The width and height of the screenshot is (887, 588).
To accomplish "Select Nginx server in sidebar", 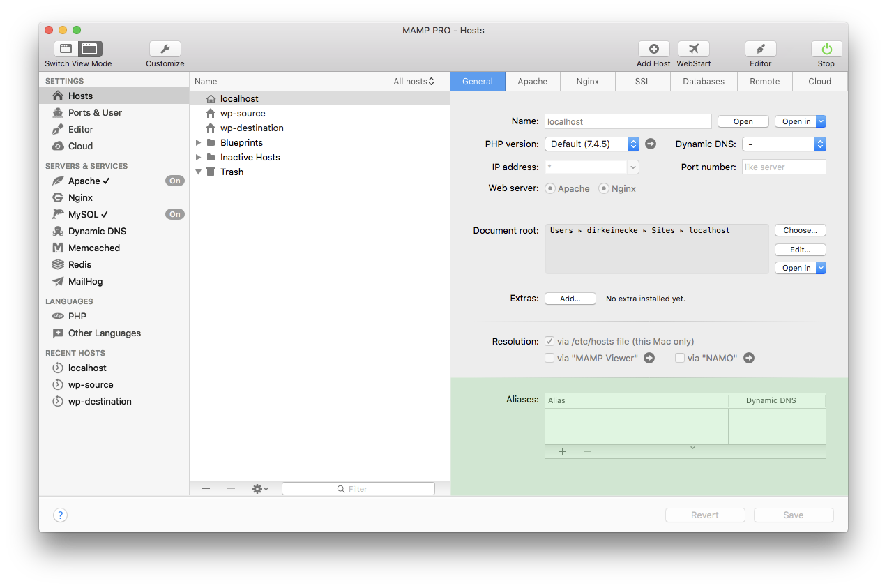I will (114, 197).
